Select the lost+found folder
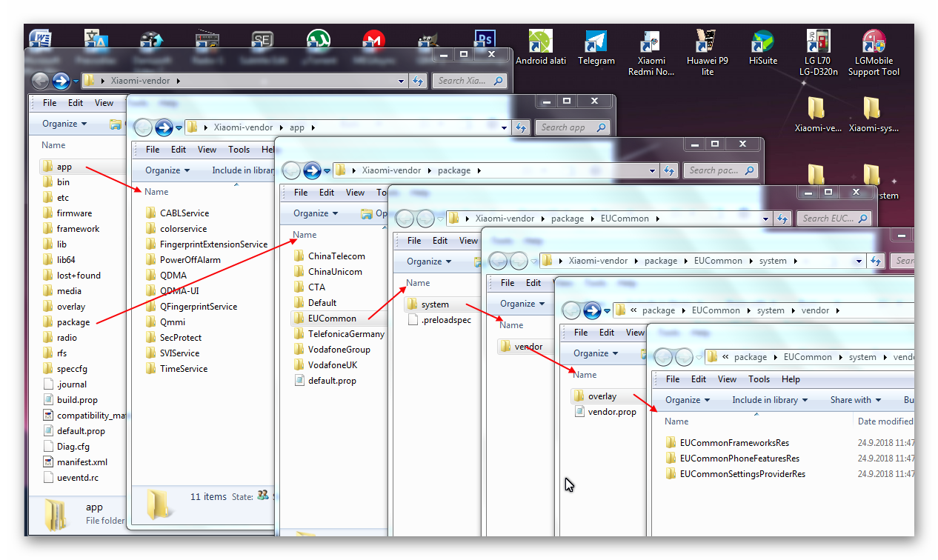The image size is (938, 560). (71, 276)
